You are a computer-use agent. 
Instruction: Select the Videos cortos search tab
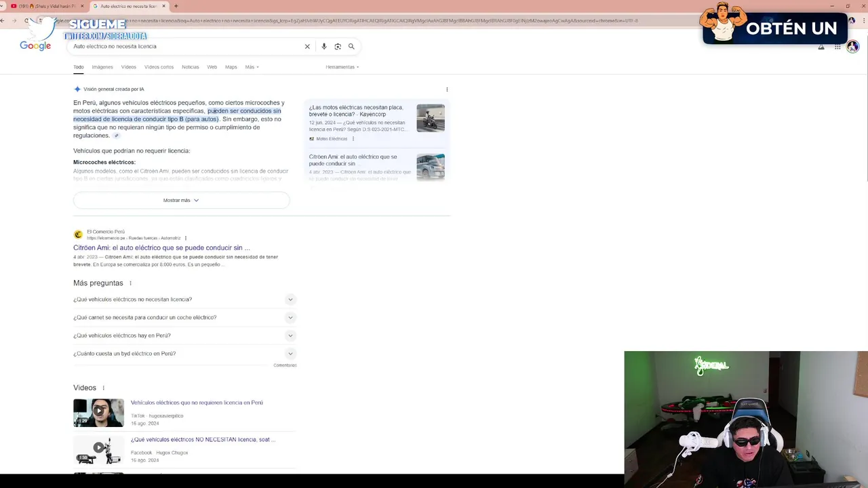(x=159, y=67)
